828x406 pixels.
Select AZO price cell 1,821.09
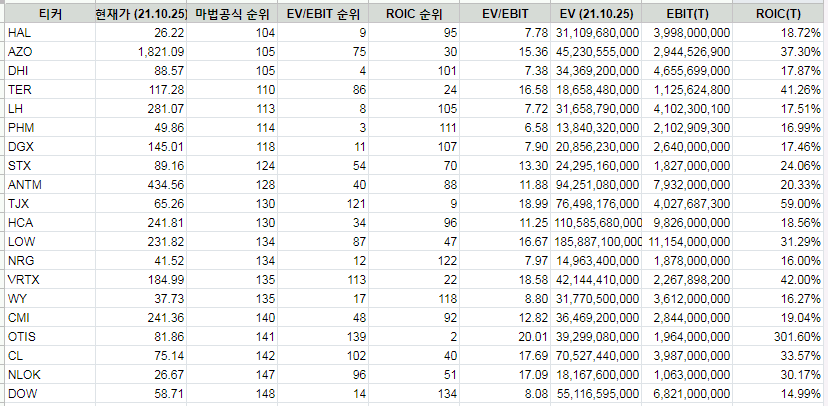click(x=141, y=52)
